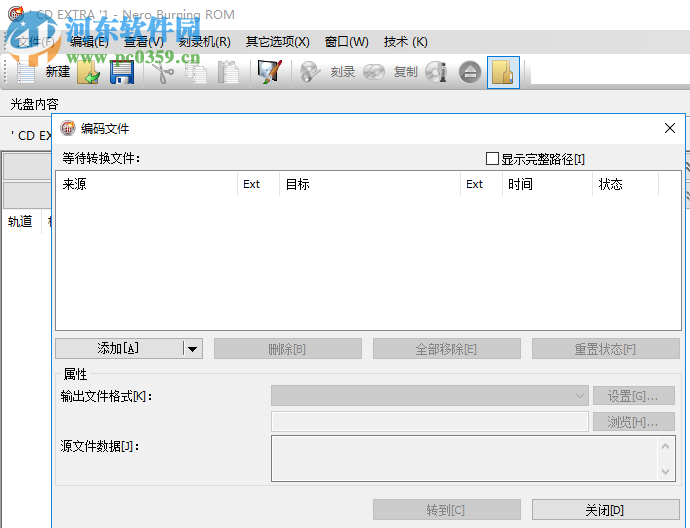Sort by 来源 column header
Image resolution: width=690 pixels, height=528 pixels.
pos(147,184)
